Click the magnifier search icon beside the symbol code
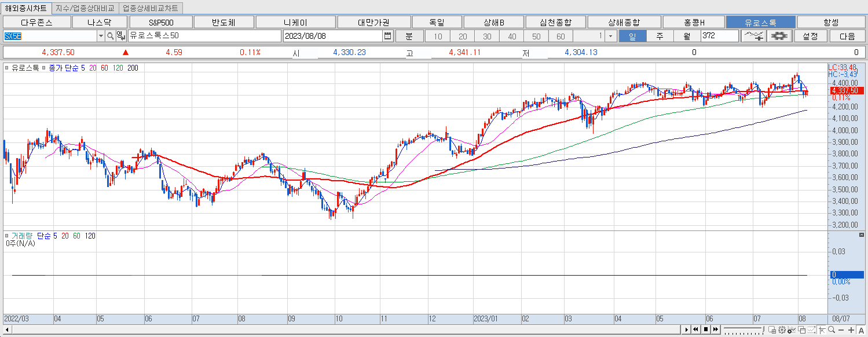The width and height of the screenshot is (868, 337). point(110,36)
